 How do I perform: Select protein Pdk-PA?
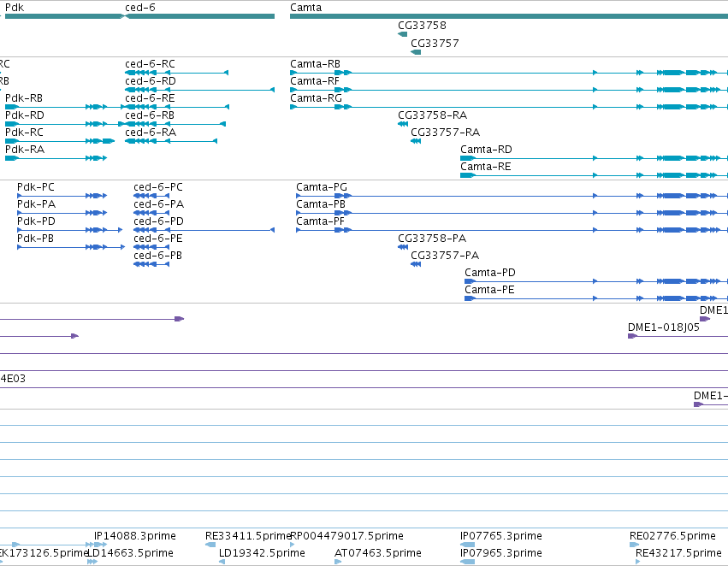click(62, 213)
